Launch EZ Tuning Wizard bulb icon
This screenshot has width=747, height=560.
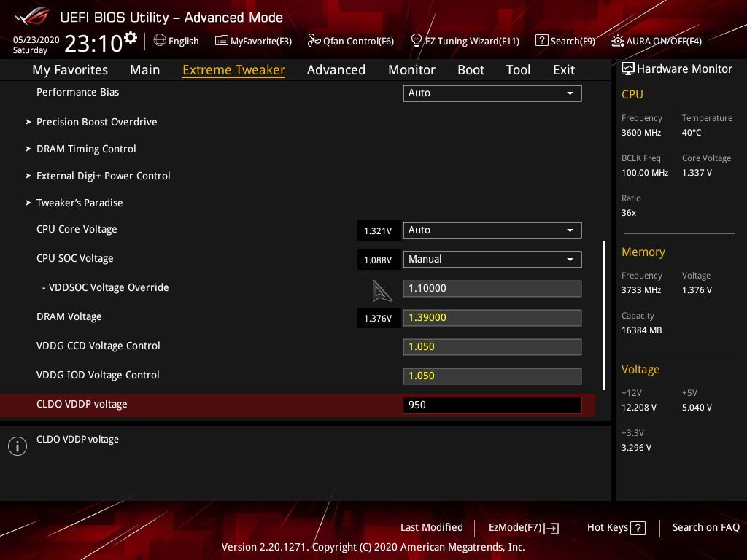(416, 41)
